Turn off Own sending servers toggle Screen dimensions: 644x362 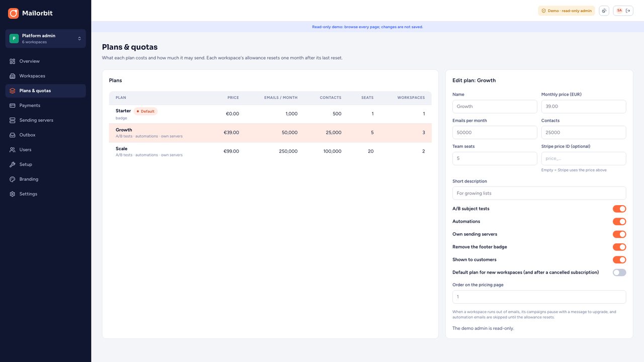(x=619, y=234)
